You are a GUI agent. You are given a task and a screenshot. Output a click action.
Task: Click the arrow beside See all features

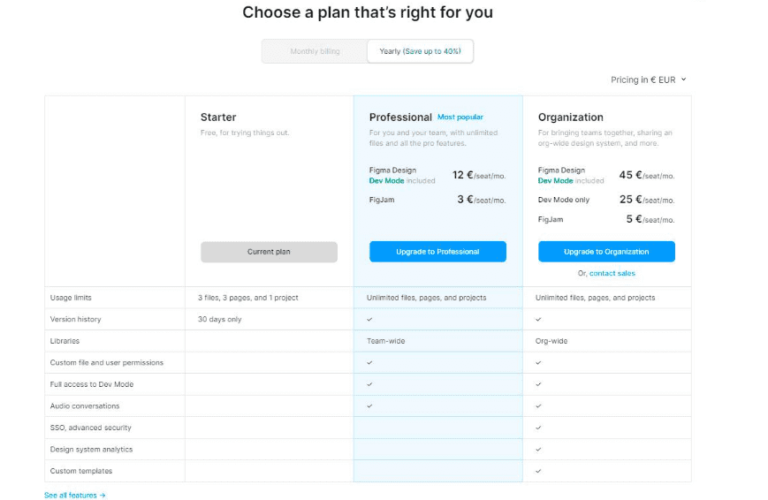102,495
